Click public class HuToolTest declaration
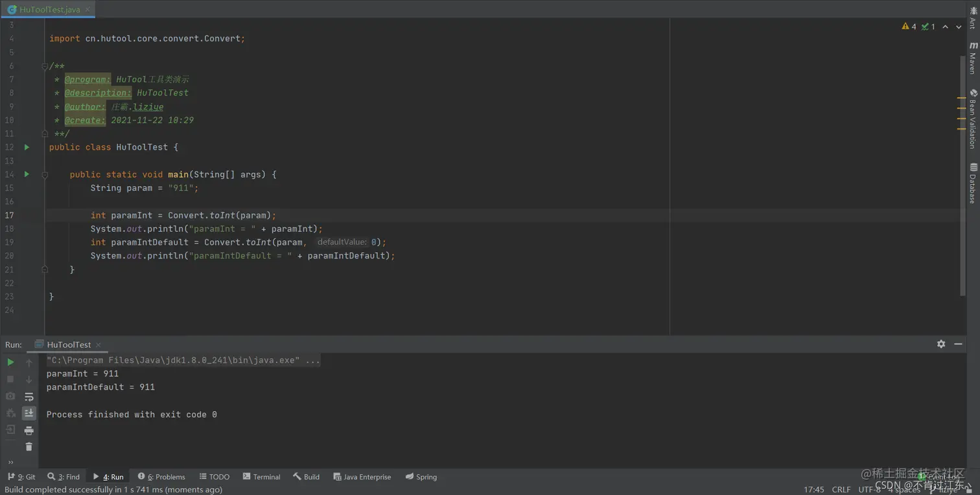980x495 pixels. tap(113, 147)
